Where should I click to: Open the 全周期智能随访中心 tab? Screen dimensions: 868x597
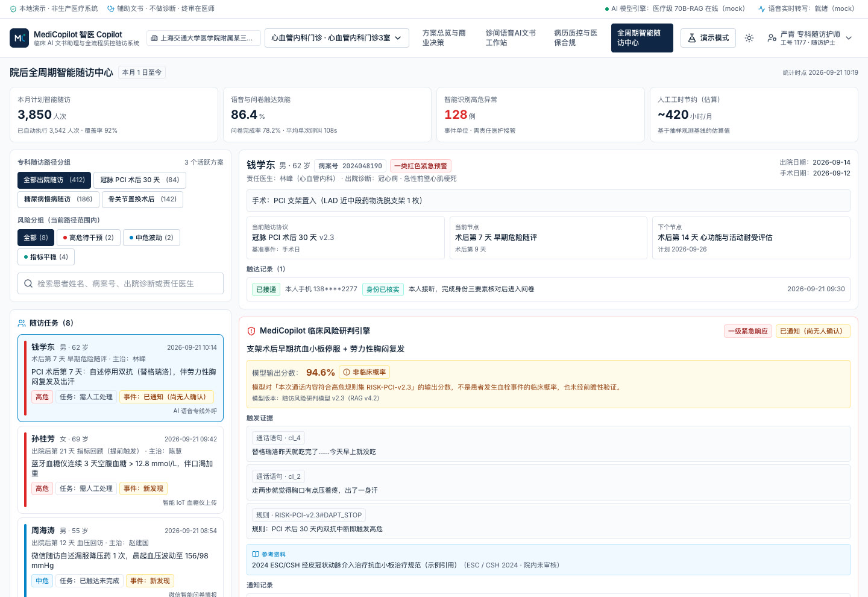[x=642, y=38]
